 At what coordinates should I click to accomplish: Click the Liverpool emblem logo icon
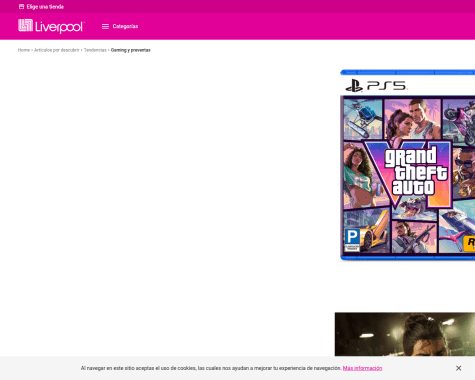[x=25, y=25]
